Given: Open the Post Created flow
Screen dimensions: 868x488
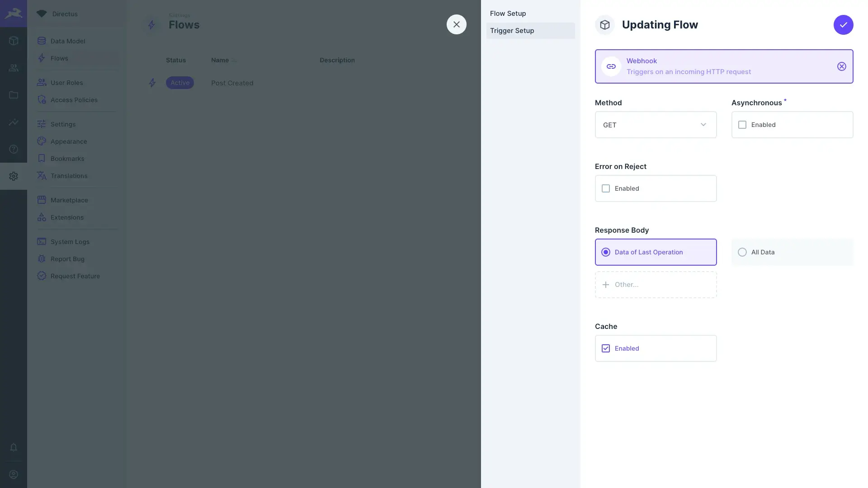Looking at the screenshot, I should [x=232, y=83].
